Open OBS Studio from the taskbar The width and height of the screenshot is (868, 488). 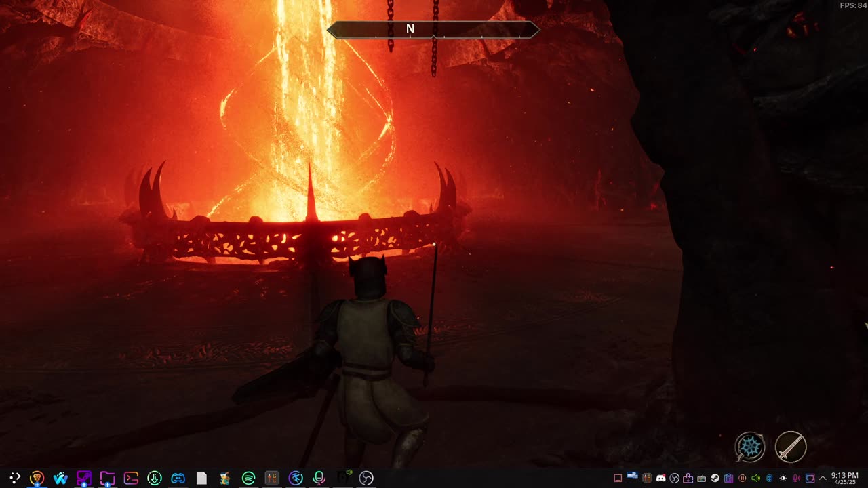coord(366,478)
